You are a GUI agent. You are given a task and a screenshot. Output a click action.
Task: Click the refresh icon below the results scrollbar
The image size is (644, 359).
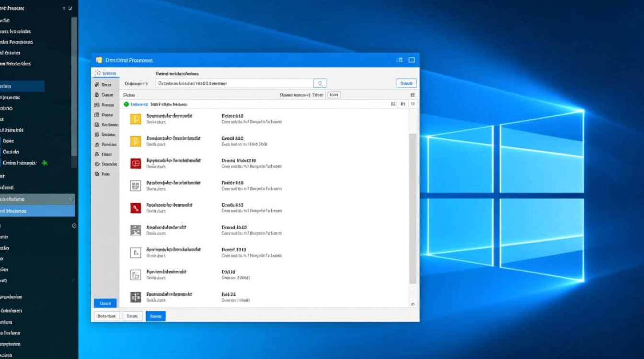[413, 304]
